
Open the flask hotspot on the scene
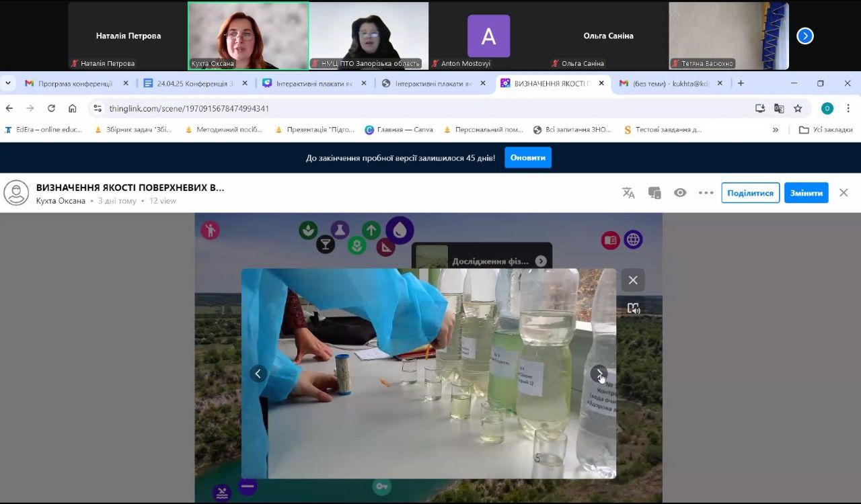click(340, 230)
